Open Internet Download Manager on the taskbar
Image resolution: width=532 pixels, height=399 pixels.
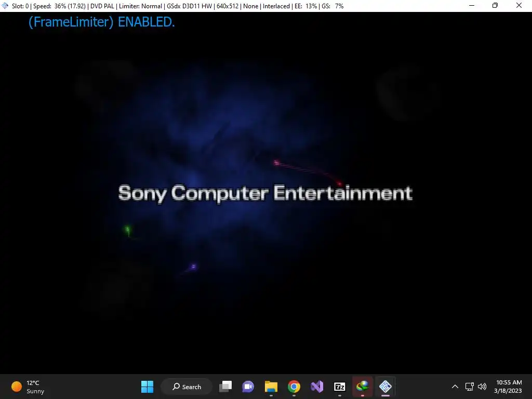[x=362, y=387]
